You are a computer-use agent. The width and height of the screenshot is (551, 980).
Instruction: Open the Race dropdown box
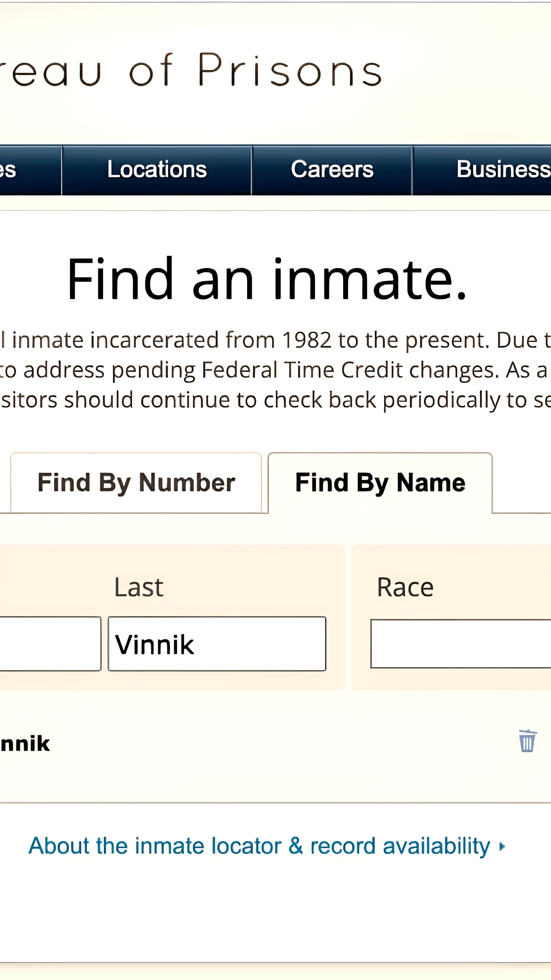(461, 644)
